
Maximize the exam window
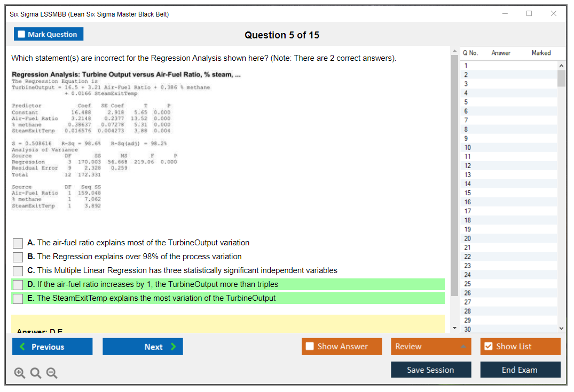pos(529,14)
